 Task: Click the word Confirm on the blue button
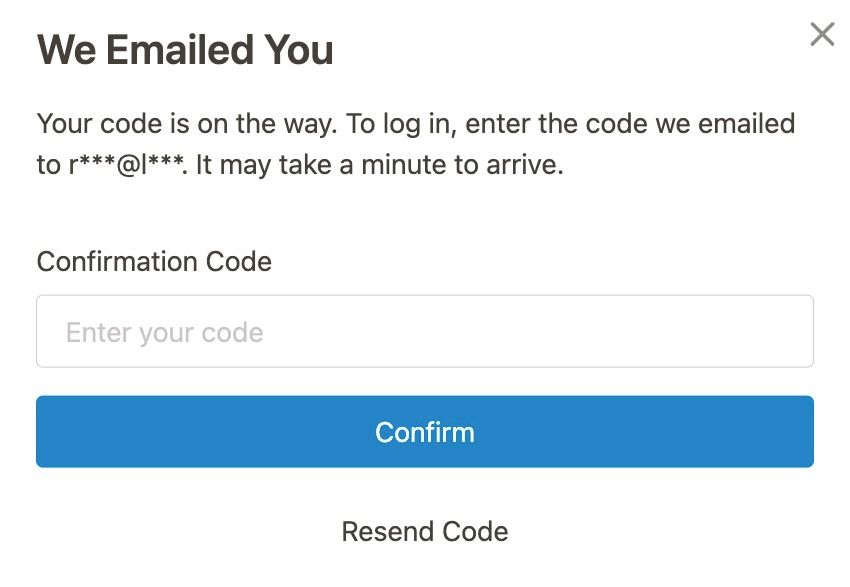coord(424,432)
